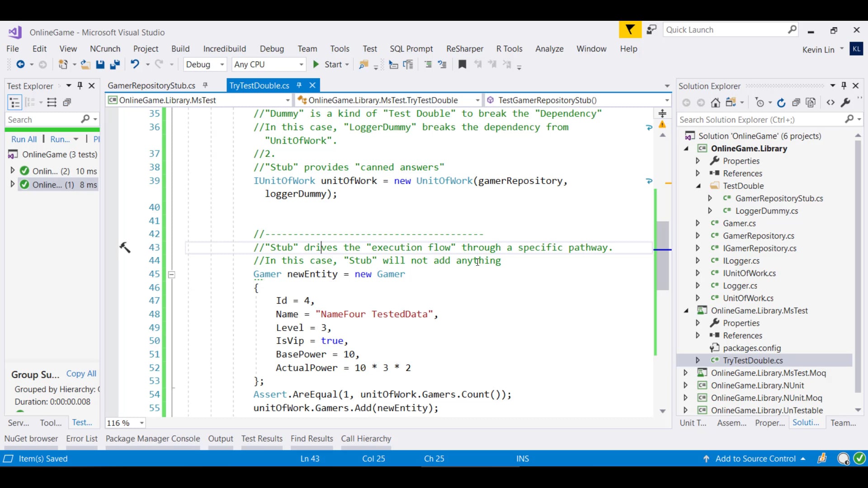Click the Undo toolbar icon

[135, 64]
